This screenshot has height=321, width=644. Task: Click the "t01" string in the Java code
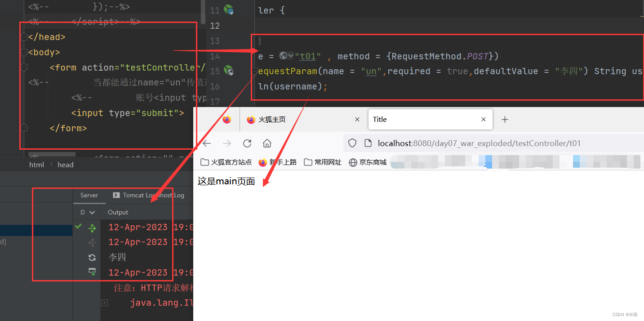coord(307,56)
